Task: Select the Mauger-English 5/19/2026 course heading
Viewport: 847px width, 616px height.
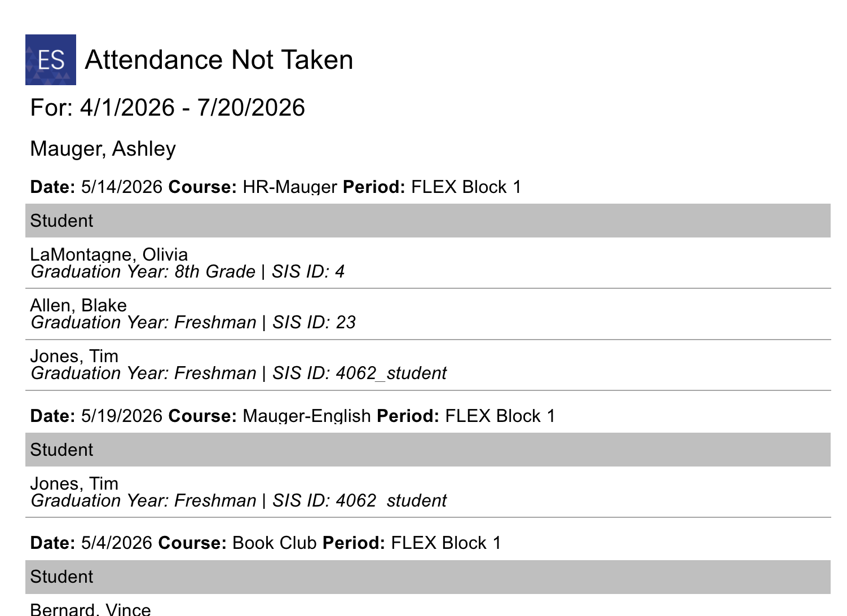Action: click(293, 416)
